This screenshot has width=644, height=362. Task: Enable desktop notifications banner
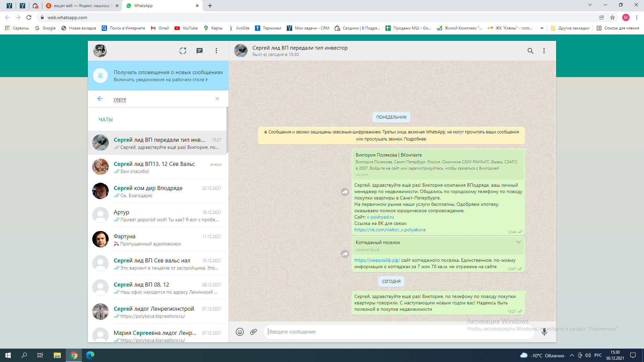pos(160,80)
